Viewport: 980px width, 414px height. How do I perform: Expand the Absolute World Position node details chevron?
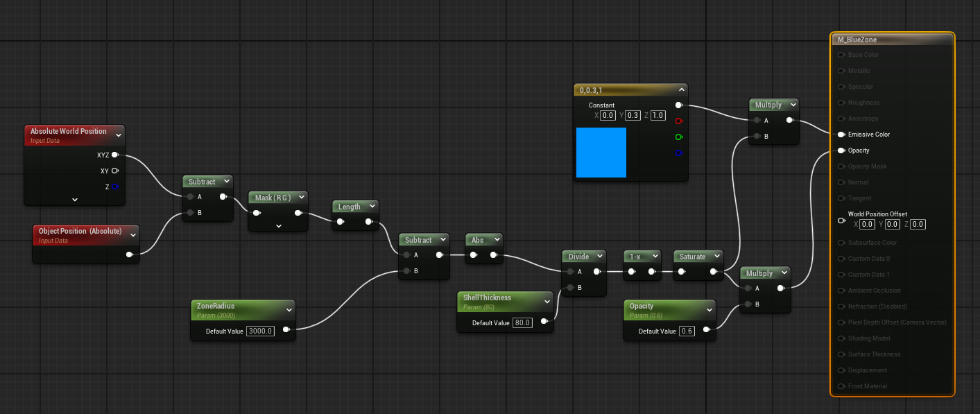pyautogui.click(x=74, y=199)
